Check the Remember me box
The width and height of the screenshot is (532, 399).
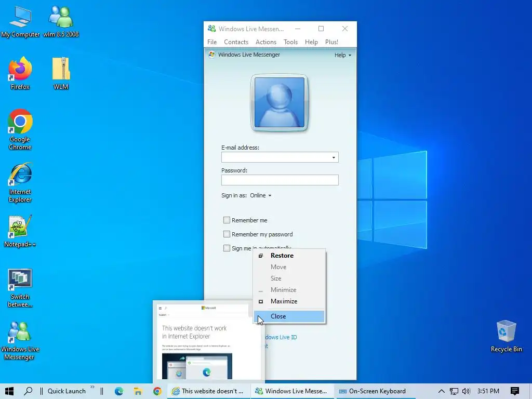[227, 220]
